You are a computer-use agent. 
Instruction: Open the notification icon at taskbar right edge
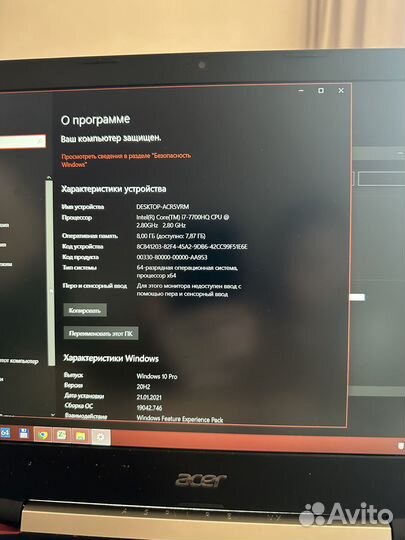click(x=401, y=446)
